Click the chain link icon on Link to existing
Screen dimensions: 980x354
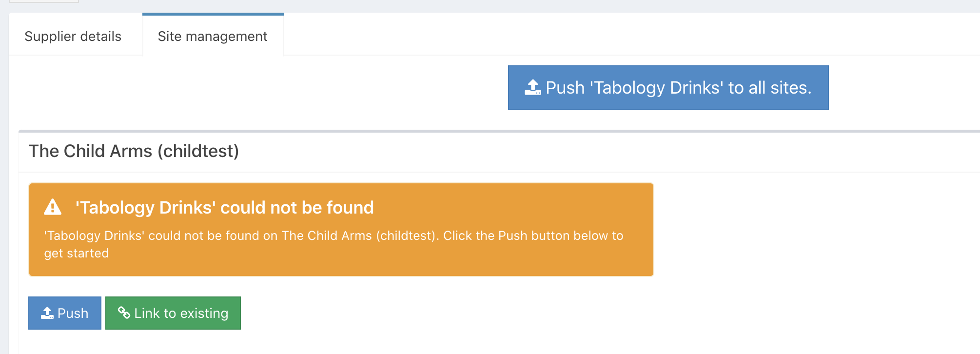124,313
